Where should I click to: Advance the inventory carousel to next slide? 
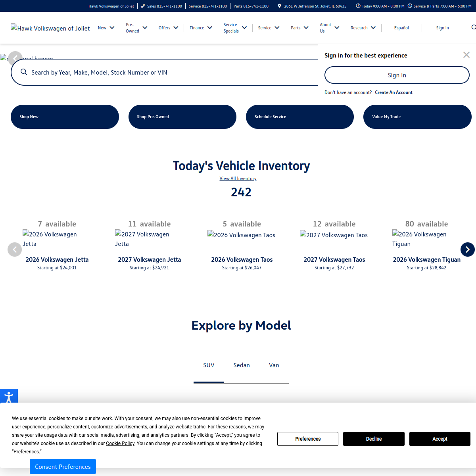click(468, 250)
